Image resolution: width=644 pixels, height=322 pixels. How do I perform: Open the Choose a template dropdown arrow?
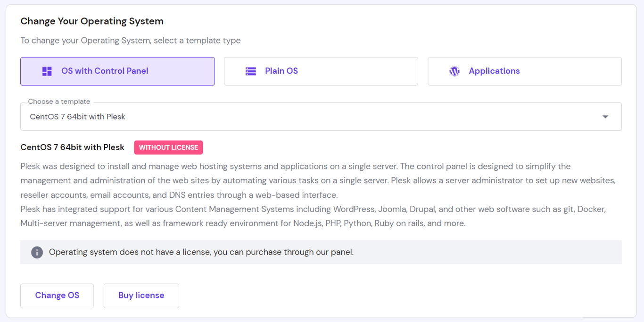[605, 116]
